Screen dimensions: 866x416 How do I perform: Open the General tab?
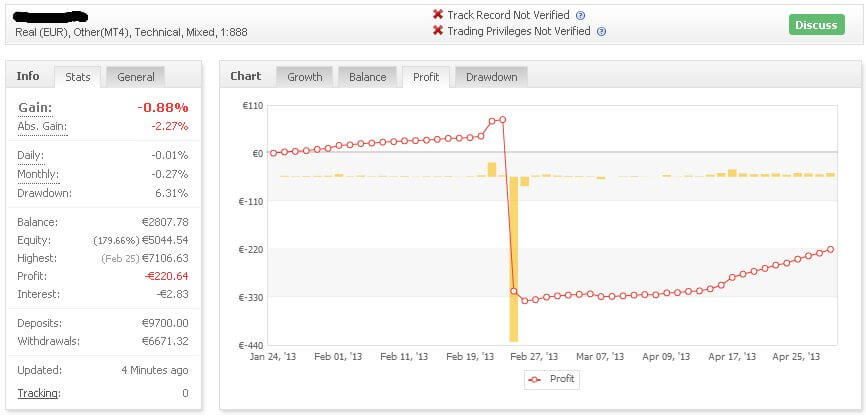coord(135,77)
